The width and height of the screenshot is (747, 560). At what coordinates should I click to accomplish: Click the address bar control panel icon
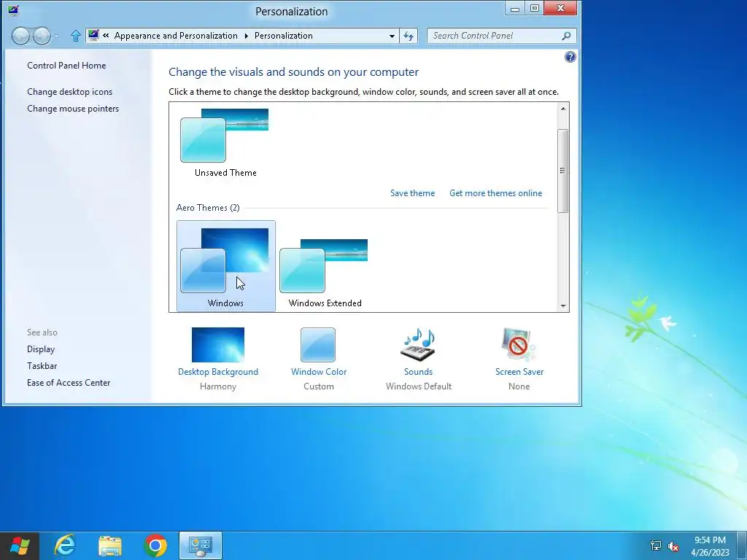pos(93,35)
